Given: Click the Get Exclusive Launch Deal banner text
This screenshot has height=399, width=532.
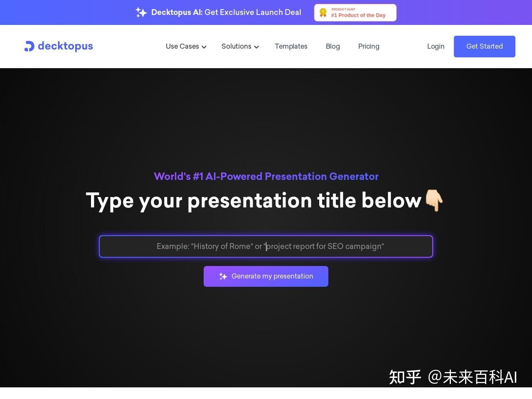Looking at the screenshot, I should (253, 12).
